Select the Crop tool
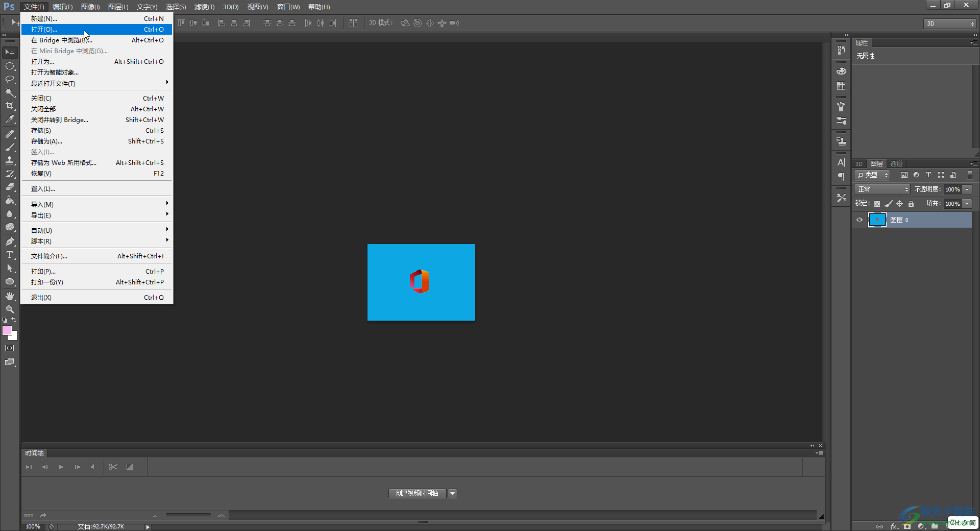The image size is (980, 531). pos(10,106)
